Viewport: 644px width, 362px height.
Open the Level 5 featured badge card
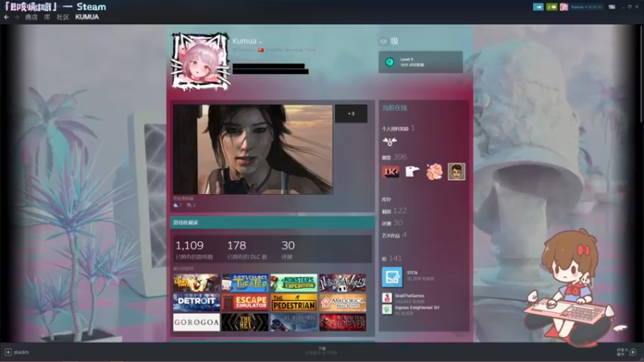(x=420, y=62)
